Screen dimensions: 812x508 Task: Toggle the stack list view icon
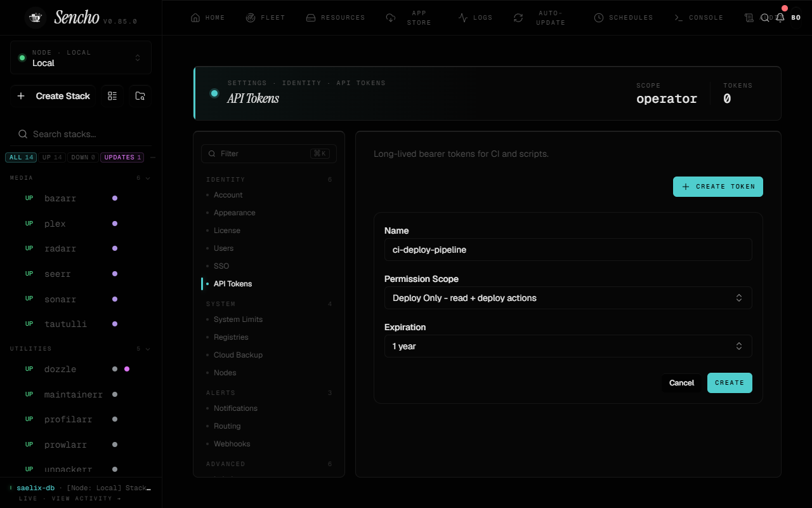pos(112,96)
